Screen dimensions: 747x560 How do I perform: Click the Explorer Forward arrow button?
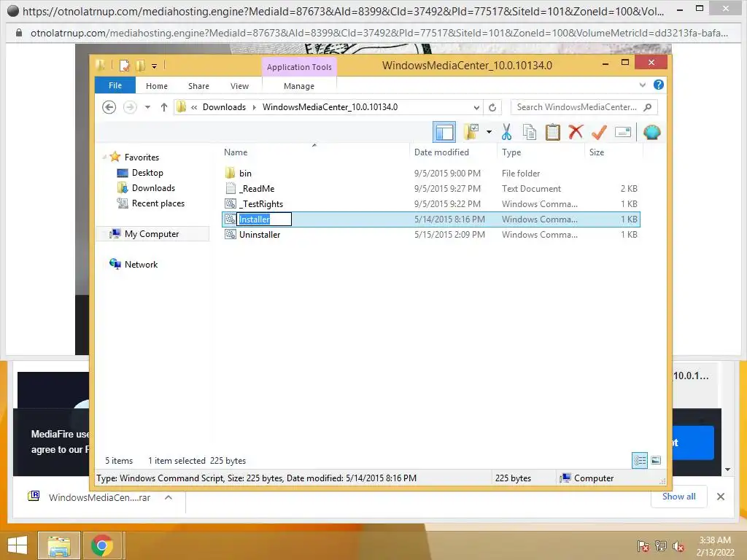(x=130, y=107)
